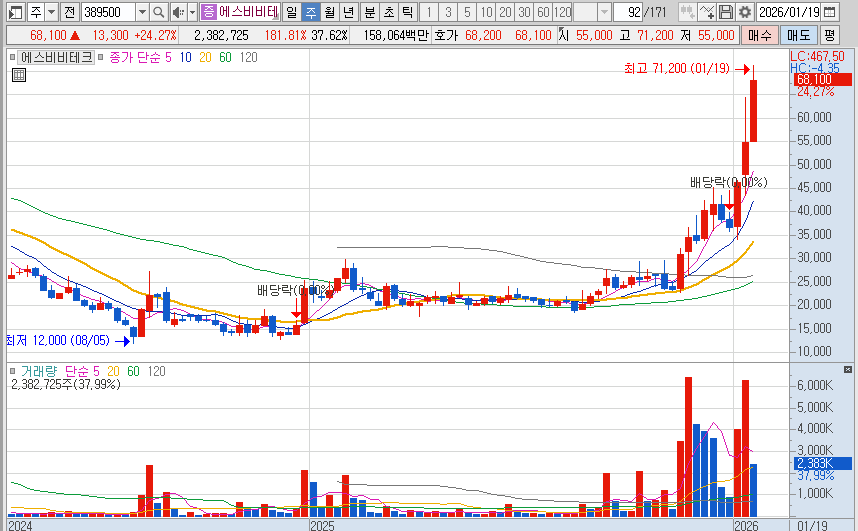Screen dimensions: 858x531
Task: Click the 거래량 volume indicator label
Action: (39, 371)
